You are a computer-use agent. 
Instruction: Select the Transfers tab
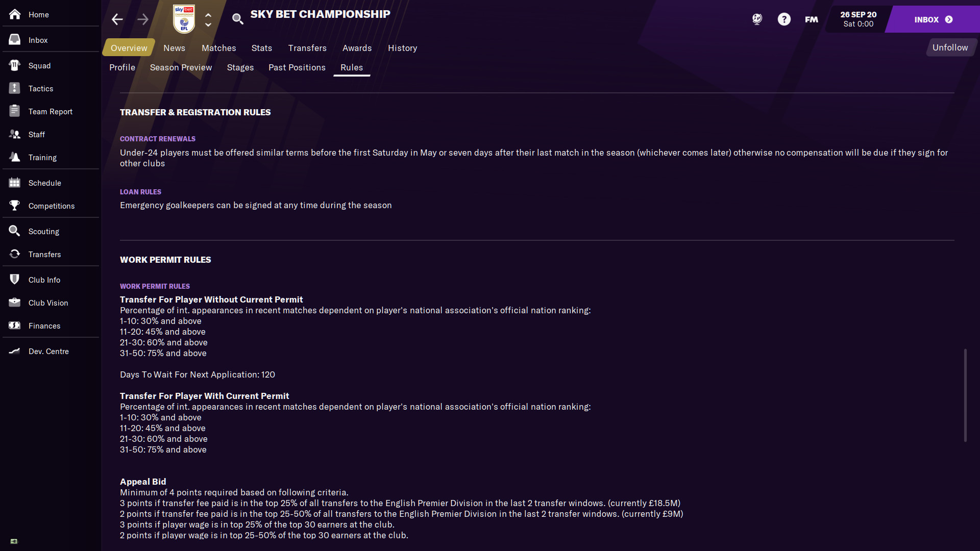[x=306, y=48]
